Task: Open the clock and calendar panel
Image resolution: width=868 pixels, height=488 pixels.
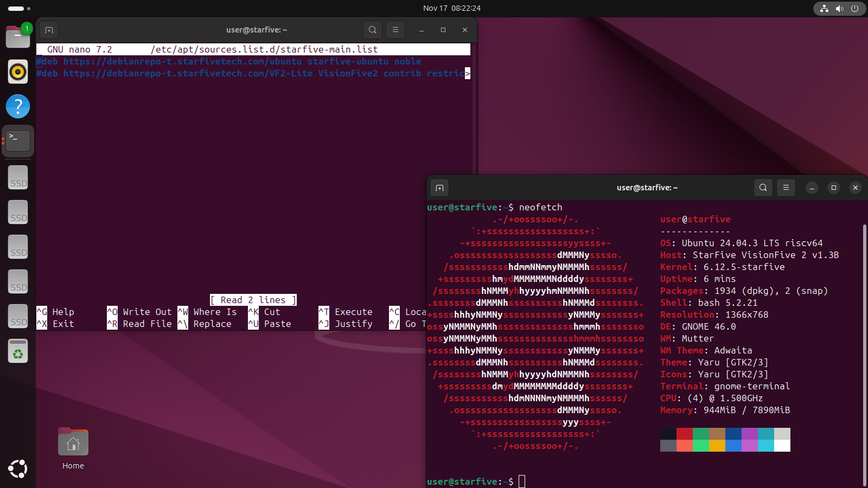Action: coord(451,8)
